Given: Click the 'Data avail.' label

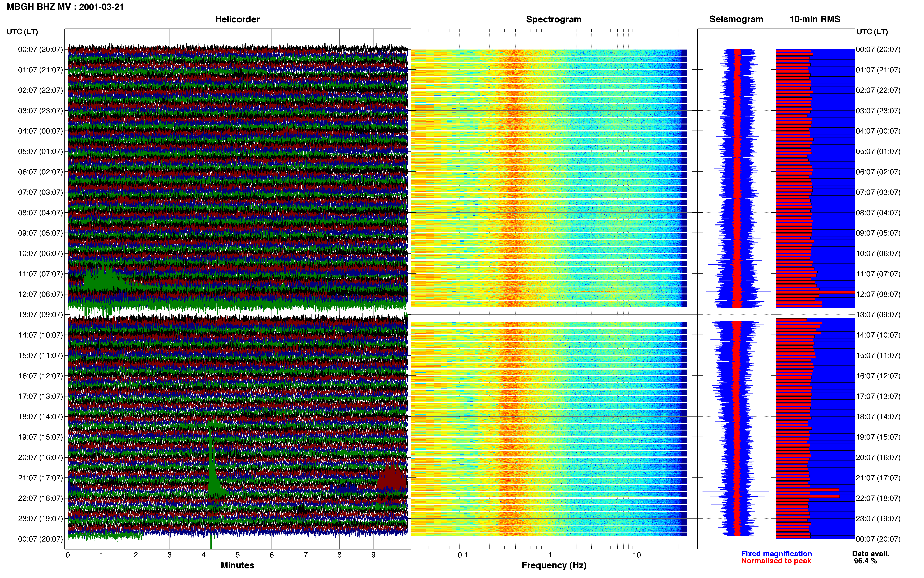Looking at the screenshot, I should coord(870,554).
